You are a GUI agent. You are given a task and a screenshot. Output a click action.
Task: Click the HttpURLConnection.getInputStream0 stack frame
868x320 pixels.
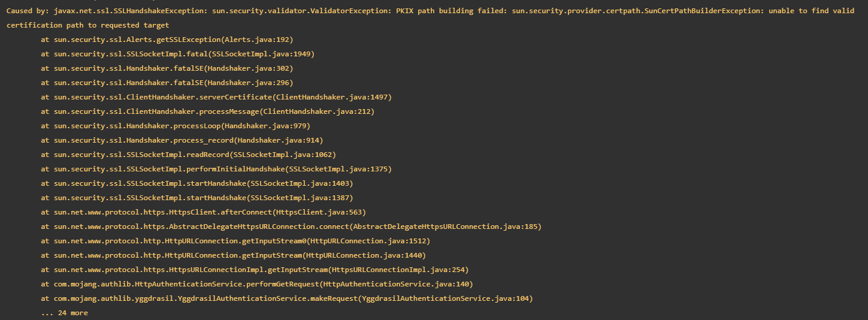coord(235,241)
